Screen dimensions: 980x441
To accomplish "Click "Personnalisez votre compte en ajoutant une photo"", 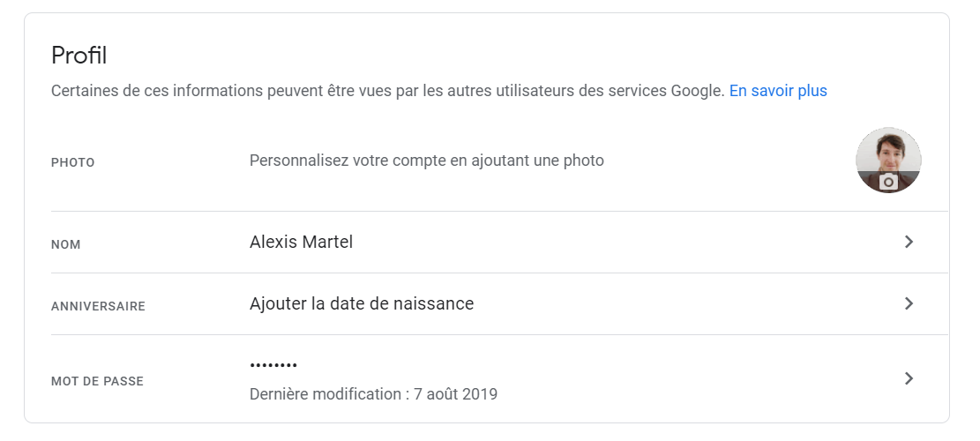I will tap(427, 161).
